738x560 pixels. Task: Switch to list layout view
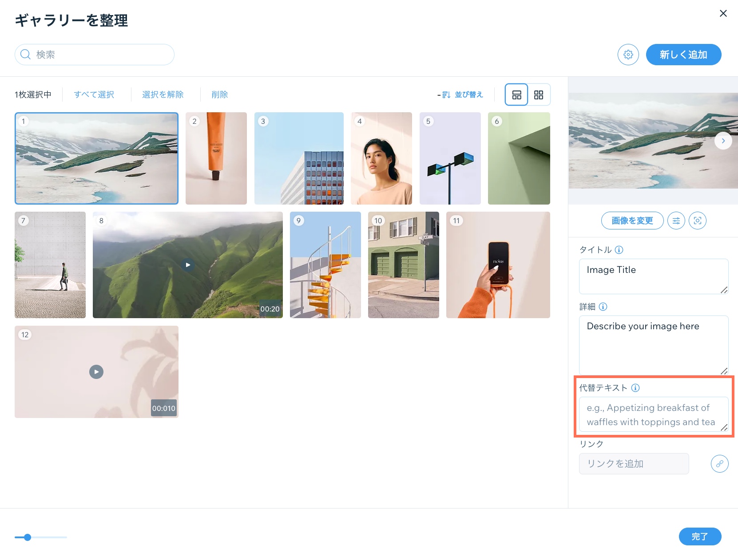[516, 95]
